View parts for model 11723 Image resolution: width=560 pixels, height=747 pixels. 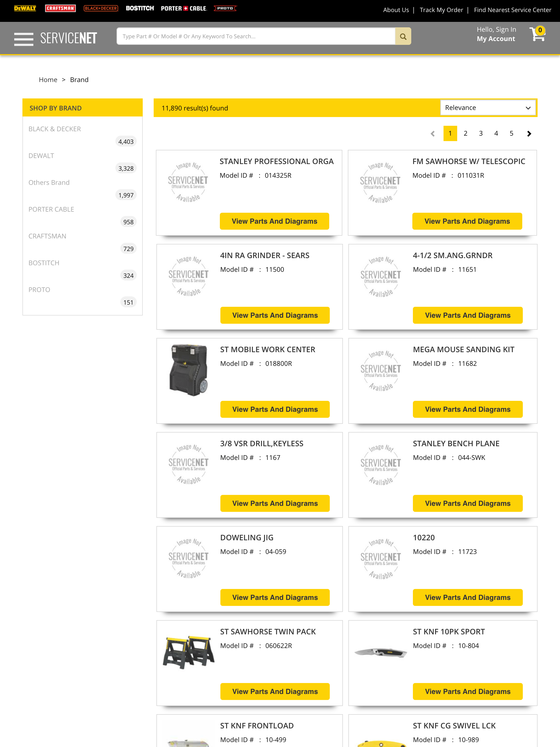click(468, 597)
